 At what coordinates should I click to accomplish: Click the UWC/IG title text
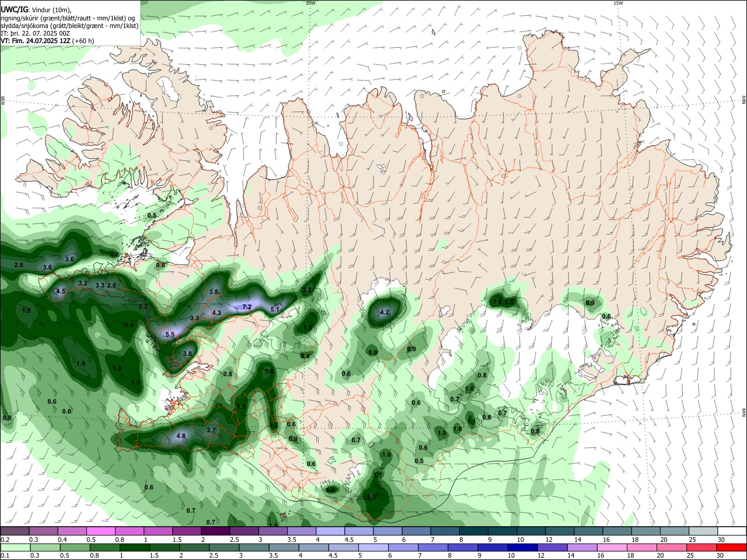pyautogui.click(x=13, y=9)
